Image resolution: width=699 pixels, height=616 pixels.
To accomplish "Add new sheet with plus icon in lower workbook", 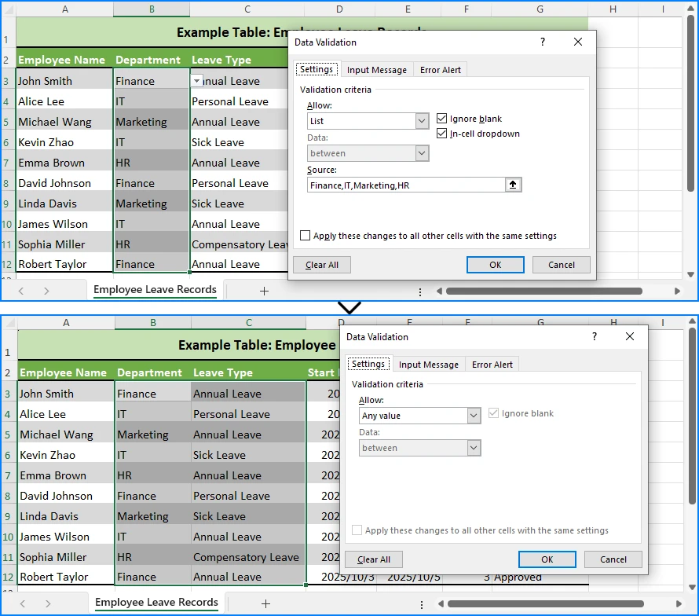I will click(x=265, y=603).
